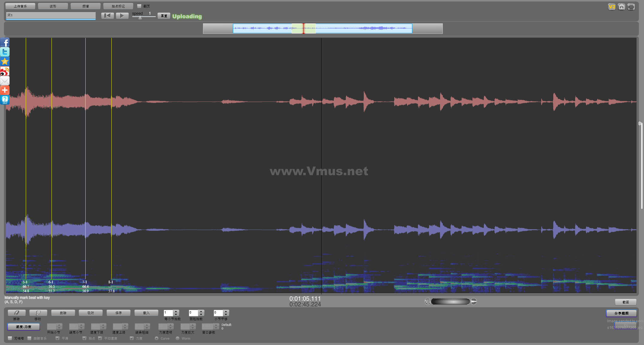This screenshot has width=644, height=345.
Task: Click the 上传音乐 upload music button
Action: click(x=20, y=6)
